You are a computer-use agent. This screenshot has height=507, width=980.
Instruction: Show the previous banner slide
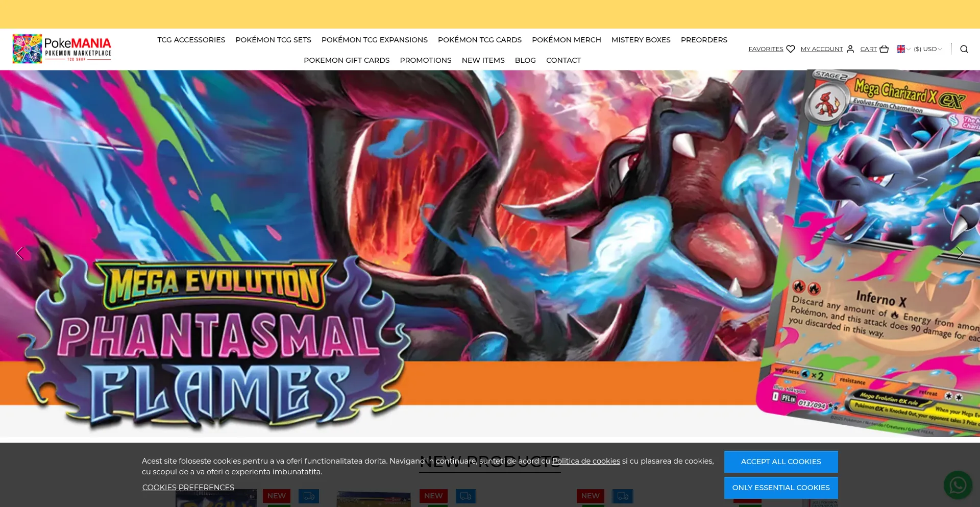tap(19, 253)
